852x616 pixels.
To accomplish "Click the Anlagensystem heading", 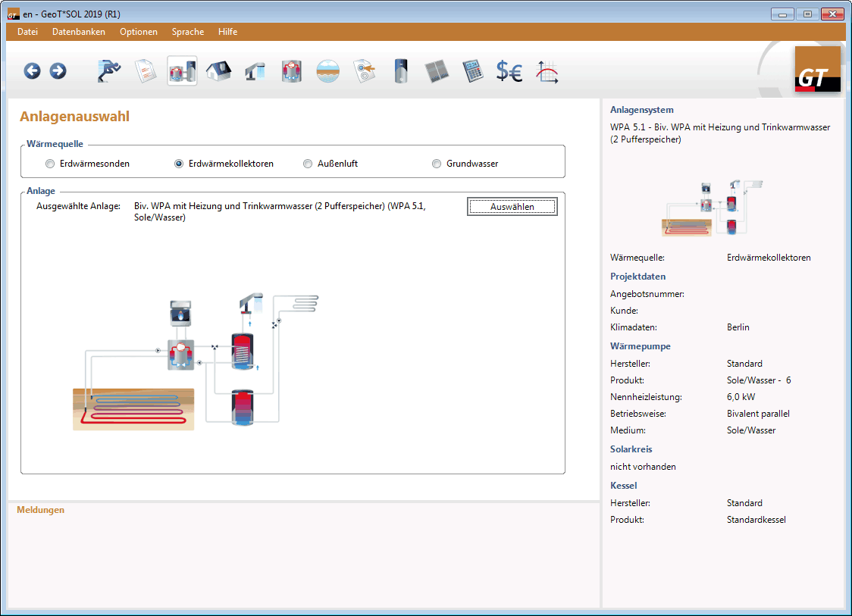I will point(642,110).
